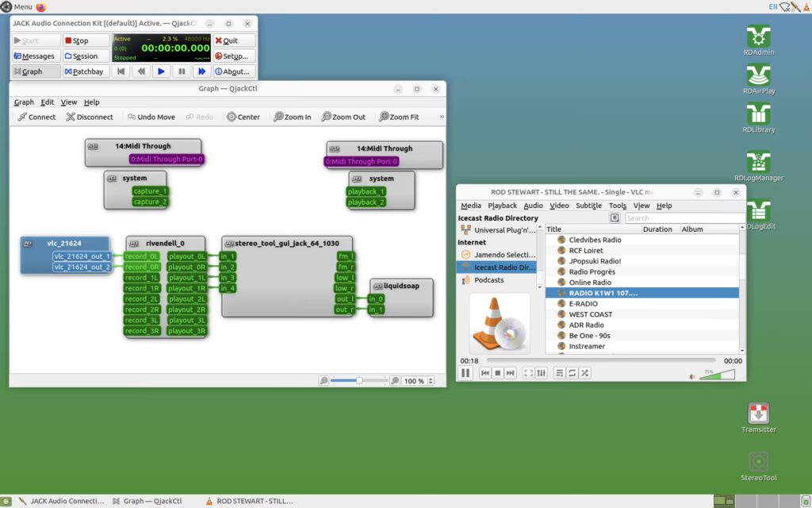Screen dimensions: 812x508
Task: Zoom out using Graph toolbar button
Action: pyautogui.click(x=343, y=117)
